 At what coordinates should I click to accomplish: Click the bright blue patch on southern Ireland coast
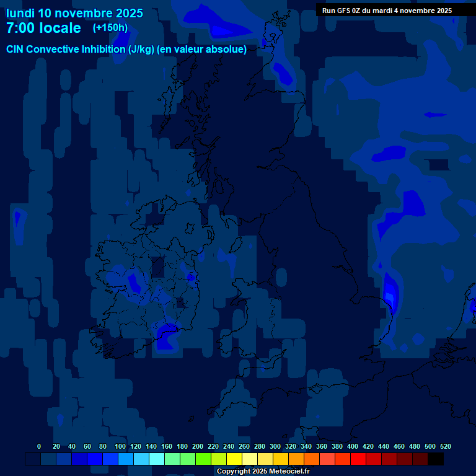(166, 335)
